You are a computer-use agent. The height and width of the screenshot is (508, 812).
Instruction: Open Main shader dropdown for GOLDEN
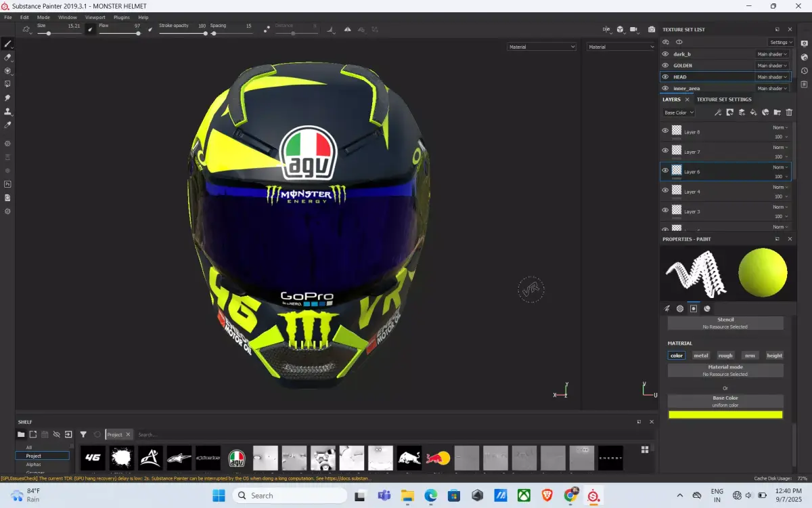click(772, 66)
